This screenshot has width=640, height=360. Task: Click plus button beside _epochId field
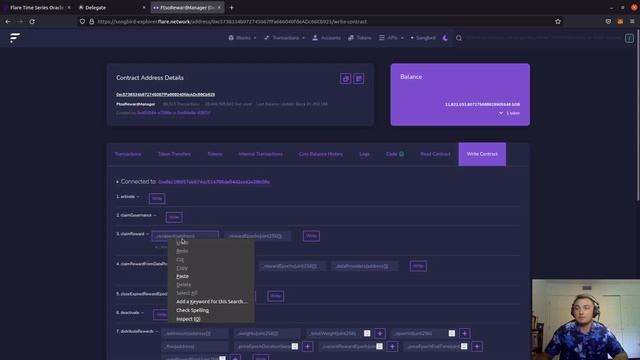pyautogui.click(x=464, y=333)
